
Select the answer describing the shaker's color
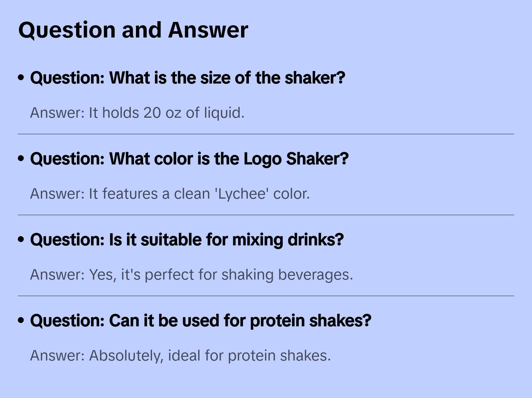[170, 194]
